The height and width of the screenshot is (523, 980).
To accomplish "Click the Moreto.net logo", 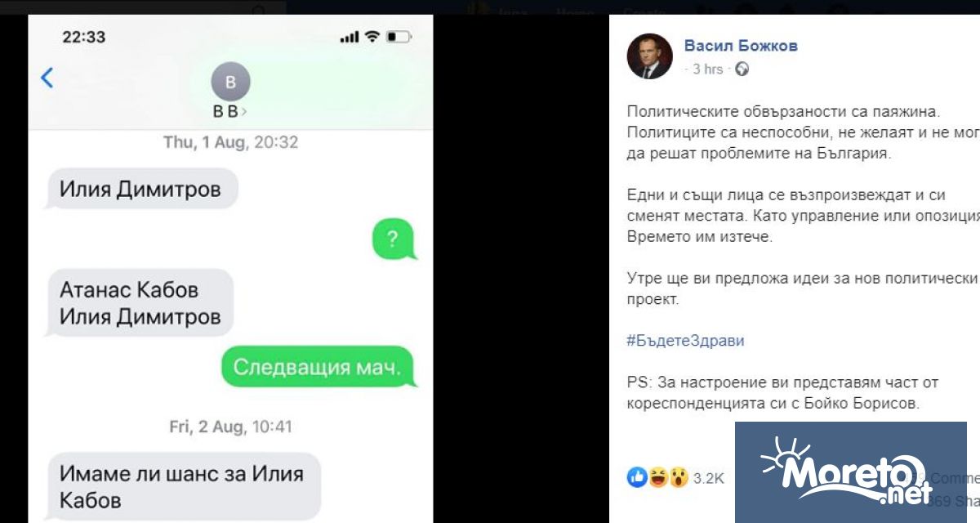I will click(x=850, y=472).
